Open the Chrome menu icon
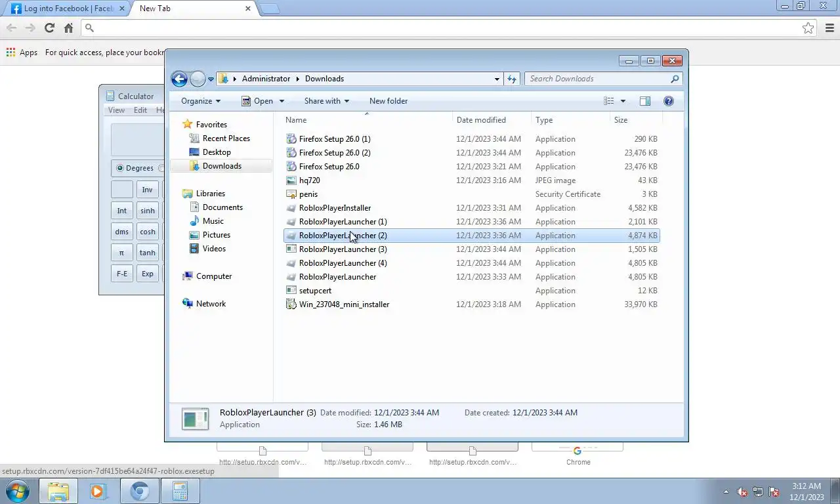 click(x=829, y=28)
